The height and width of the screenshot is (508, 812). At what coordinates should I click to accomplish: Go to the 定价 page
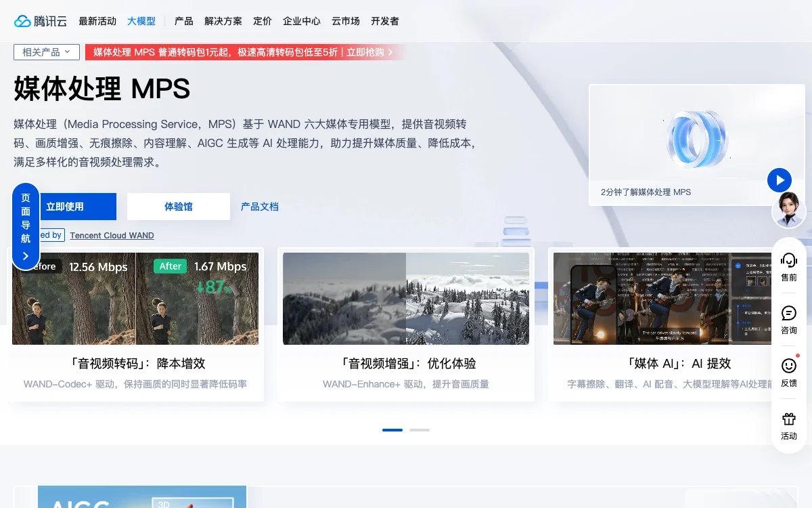pyautogui.click(x=263, y=21)
